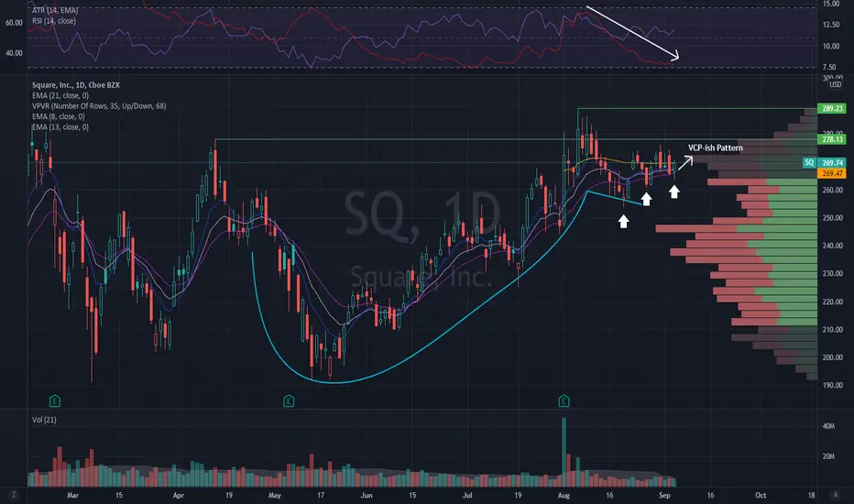Select the Vol (21) volume legend
The width and height of the screenshot is (854, 504).
click(x=44, y=420)
